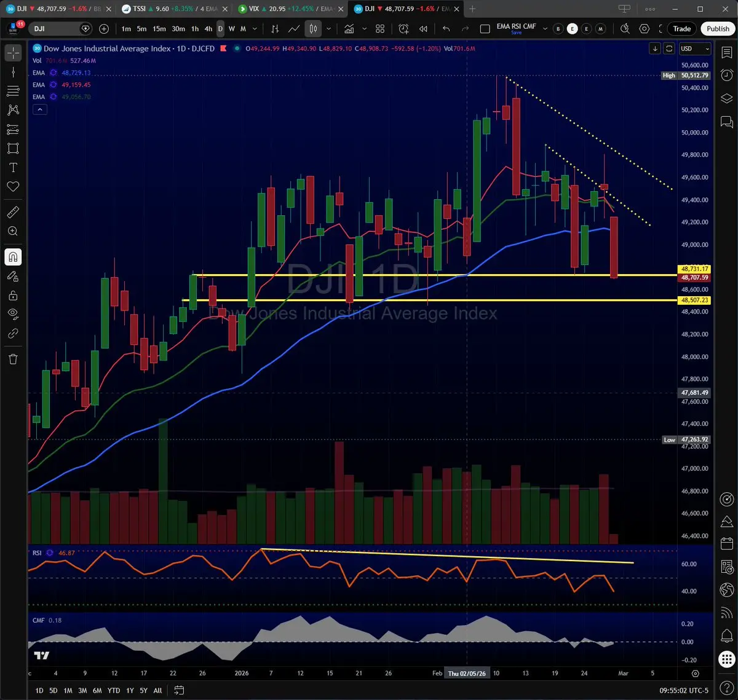Open the watchlist panel in right sidebar
This screenshot has width=738, height=700.
click(x=726, y=53)
